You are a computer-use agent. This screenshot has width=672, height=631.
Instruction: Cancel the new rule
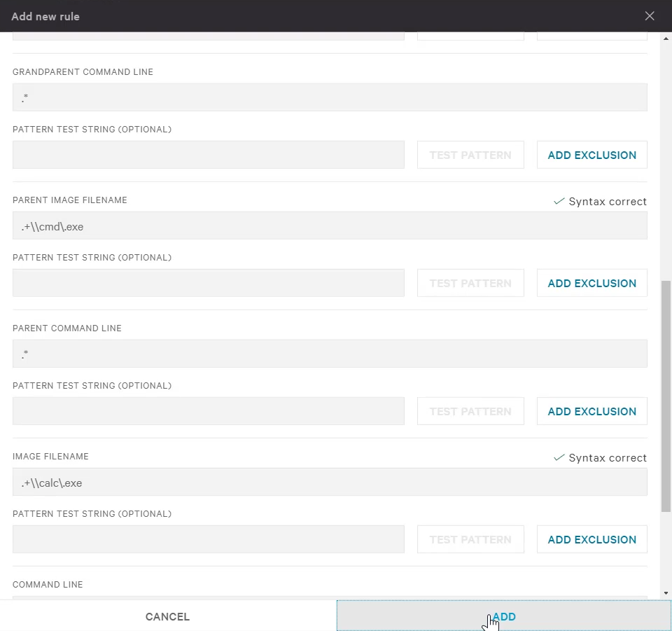click(x=167, y=616)
